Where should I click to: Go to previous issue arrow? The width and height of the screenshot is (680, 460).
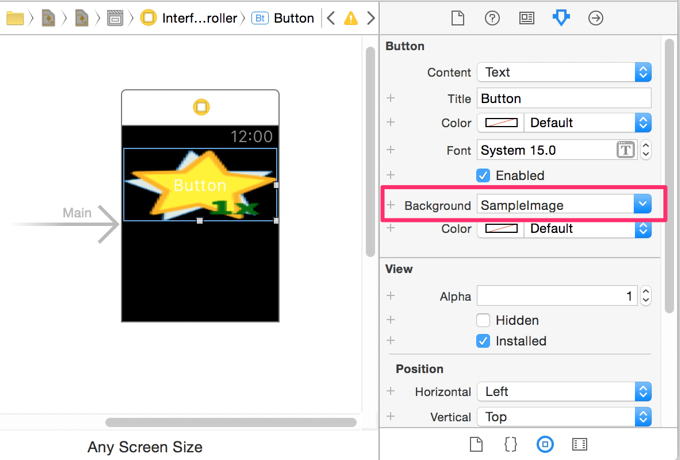coord(331,18)
